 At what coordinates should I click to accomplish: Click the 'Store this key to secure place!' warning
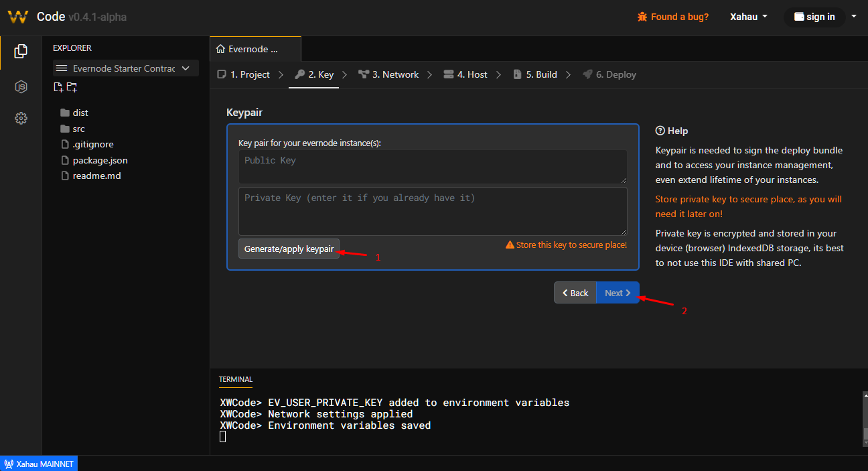[566, 245]
